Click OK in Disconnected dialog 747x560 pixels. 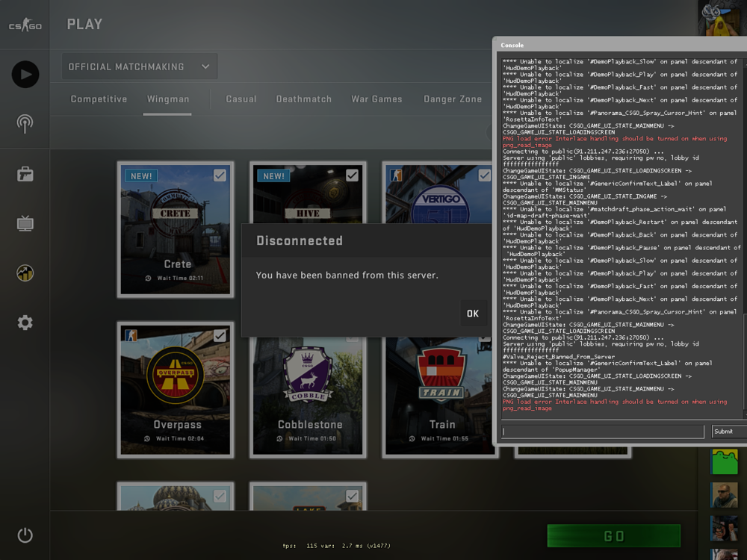(x=472, y=314)
